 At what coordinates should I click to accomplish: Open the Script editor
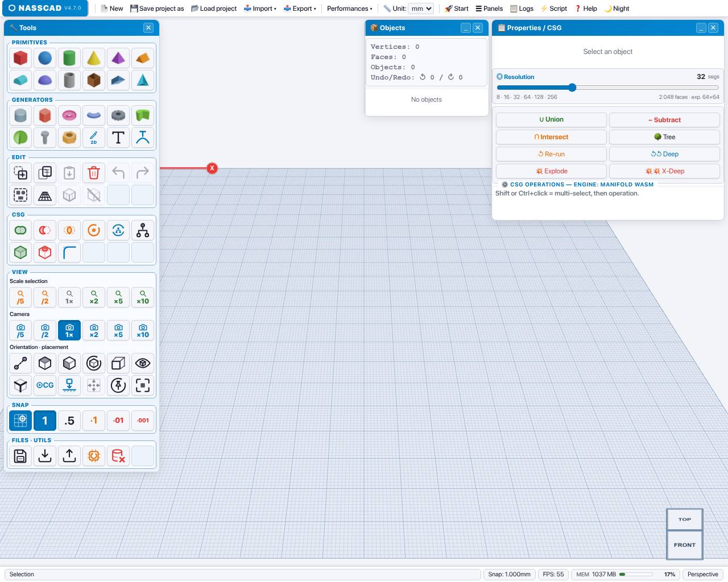(553, 9)
